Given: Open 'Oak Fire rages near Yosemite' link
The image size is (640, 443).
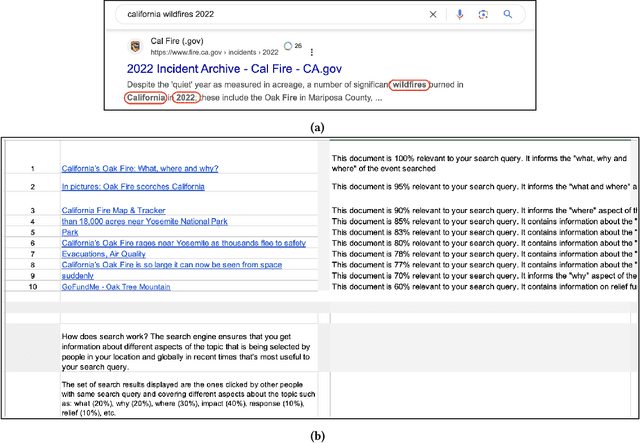Looking at the screenshot, I should point(183,243).
